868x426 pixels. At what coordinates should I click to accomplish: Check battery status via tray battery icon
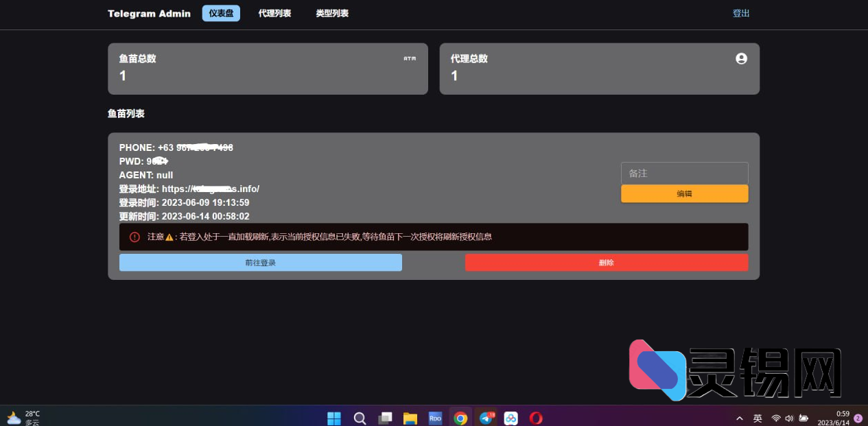(804, 418)
